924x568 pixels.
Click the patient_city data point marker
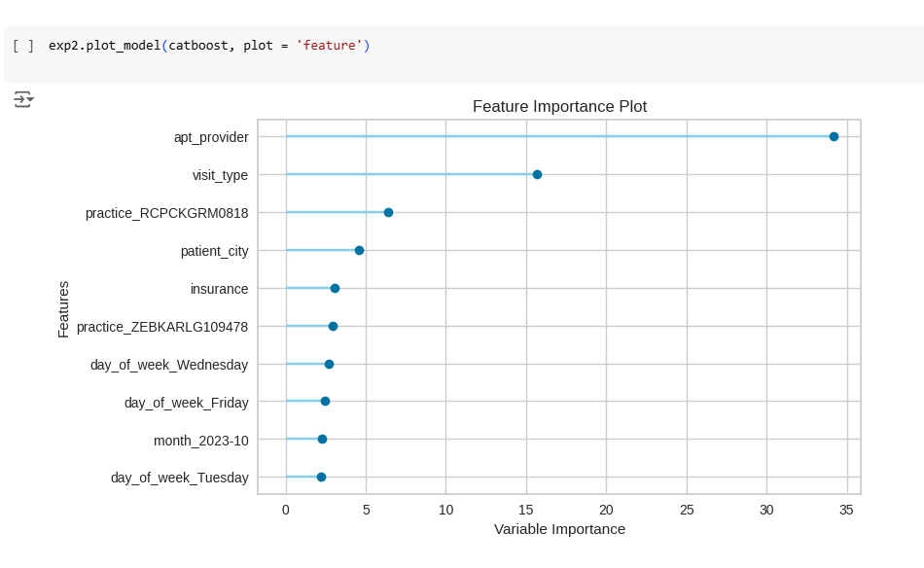point(359,250)
